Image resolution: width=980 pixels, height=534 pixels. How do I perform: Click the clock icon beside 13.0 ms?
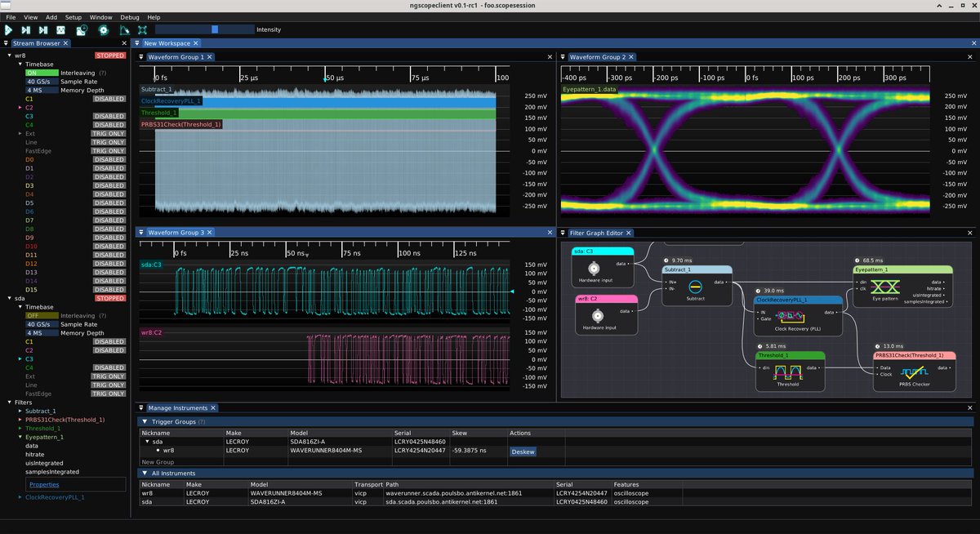pyautogui.click(x=878, y=346)
